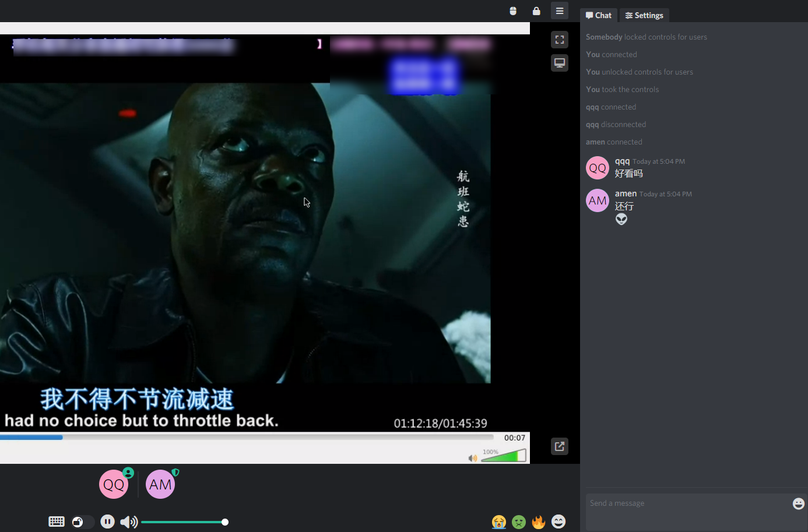The height and width of the screenshot is (532, 808).
Task: Click the keyboard icon in bottom controls
Action: [x=57, y=522]
